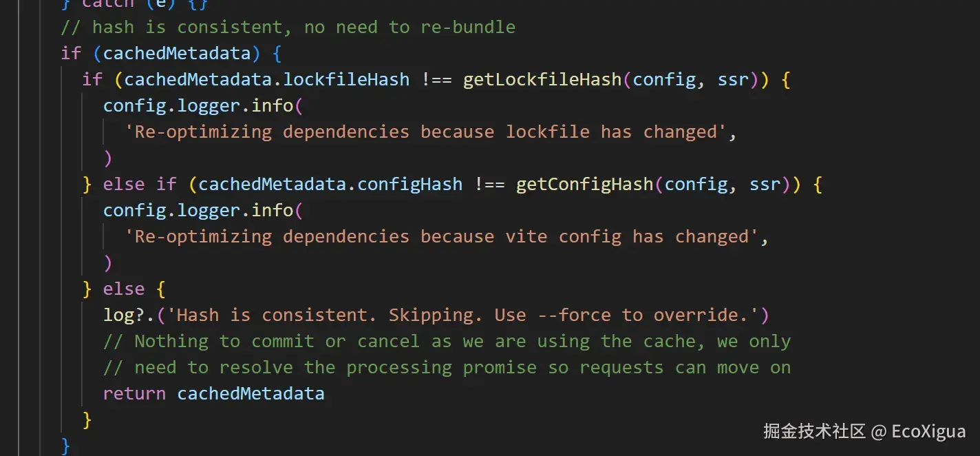The height and width of the screenshot is (456, 980).
Task: Click the EcoXigua watermark text
Action: click(928, 431)
